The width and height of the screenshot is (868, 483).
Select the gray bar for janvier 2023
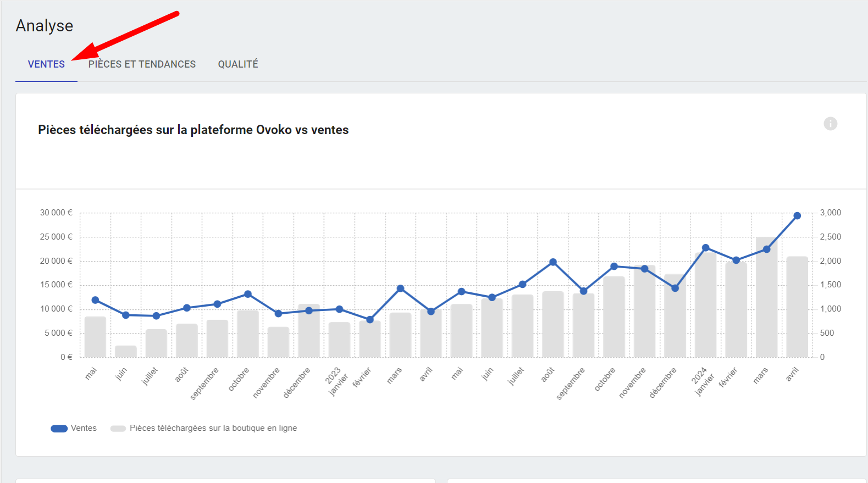(339, 341)
